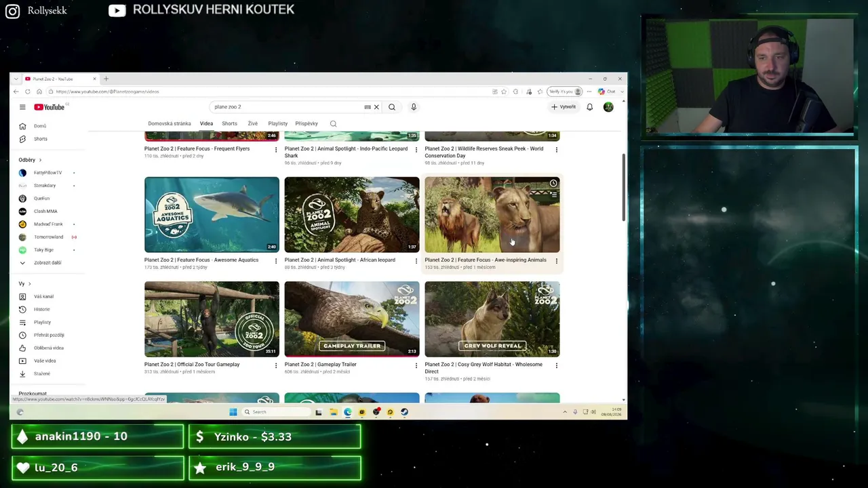Open Steam from the taskbar
The width and height of the screenshot is (868, 488).
404,412
